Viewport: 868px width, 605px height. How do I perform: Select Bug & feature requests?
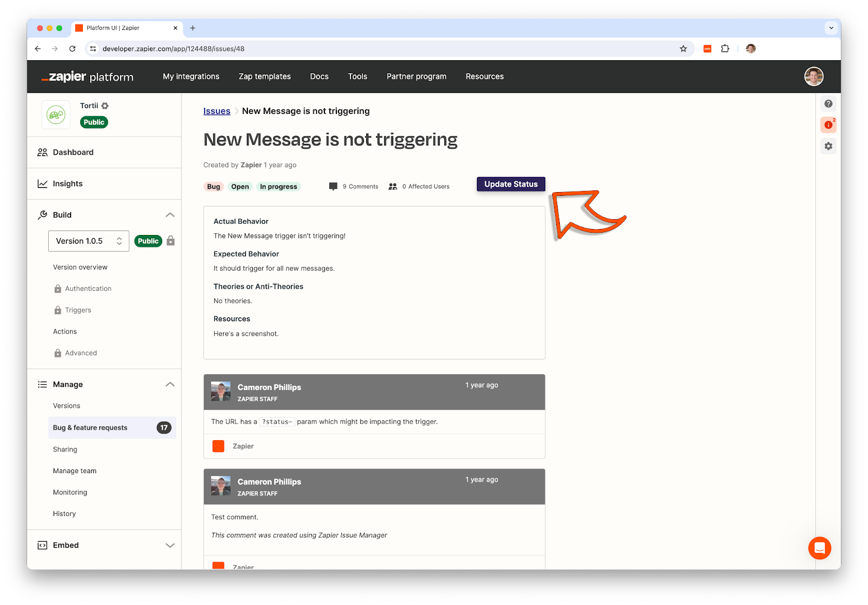(x=112, y=428)
